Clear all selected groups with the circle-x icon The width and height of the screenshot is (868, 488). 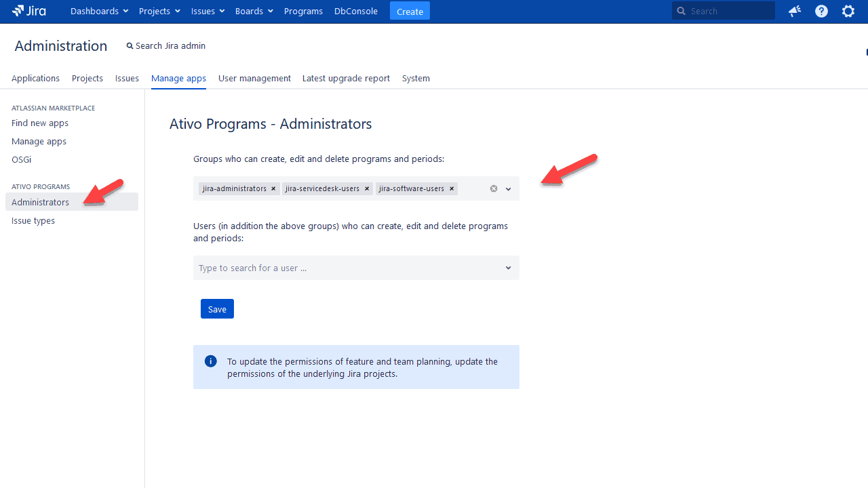[x=493, y=188]
